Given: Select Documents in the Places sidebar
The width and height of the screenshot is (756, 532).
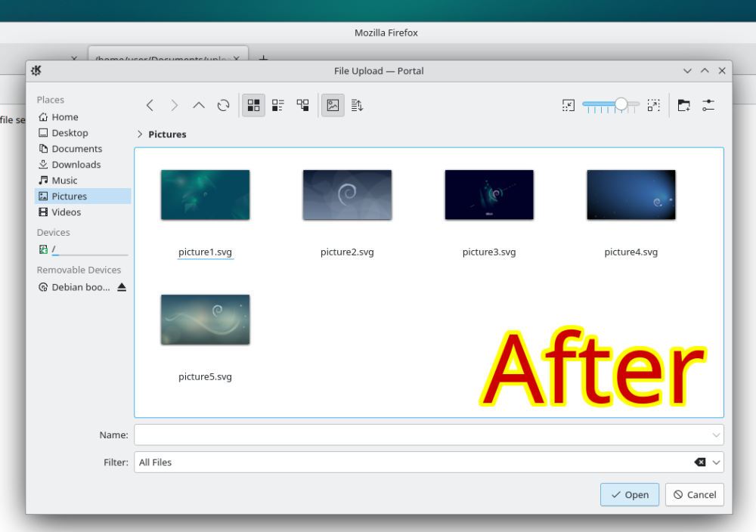Looking at the screenshot, I should tap(76, 149).
